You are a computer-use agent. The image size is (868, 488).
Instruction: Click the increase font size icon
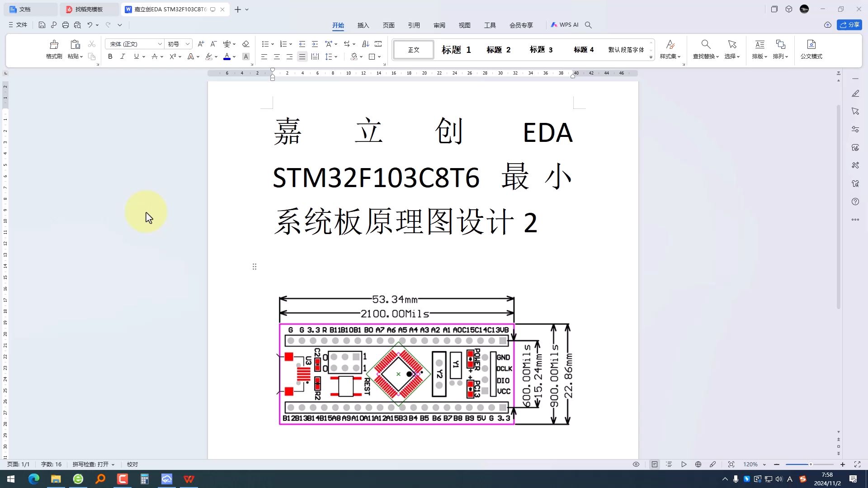pos(201,44)
